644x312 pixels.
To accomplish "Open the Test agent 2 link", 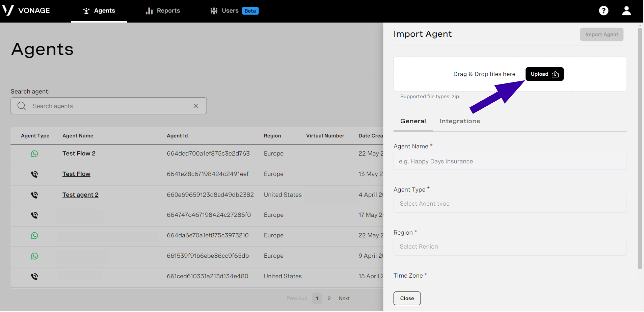I will (x=81, y=195).
